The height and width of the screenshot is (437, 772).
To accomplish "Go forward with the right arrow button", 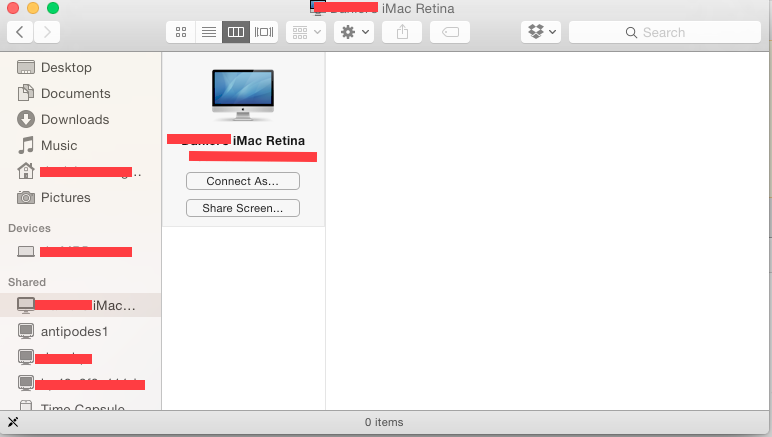I will (47, 32).
